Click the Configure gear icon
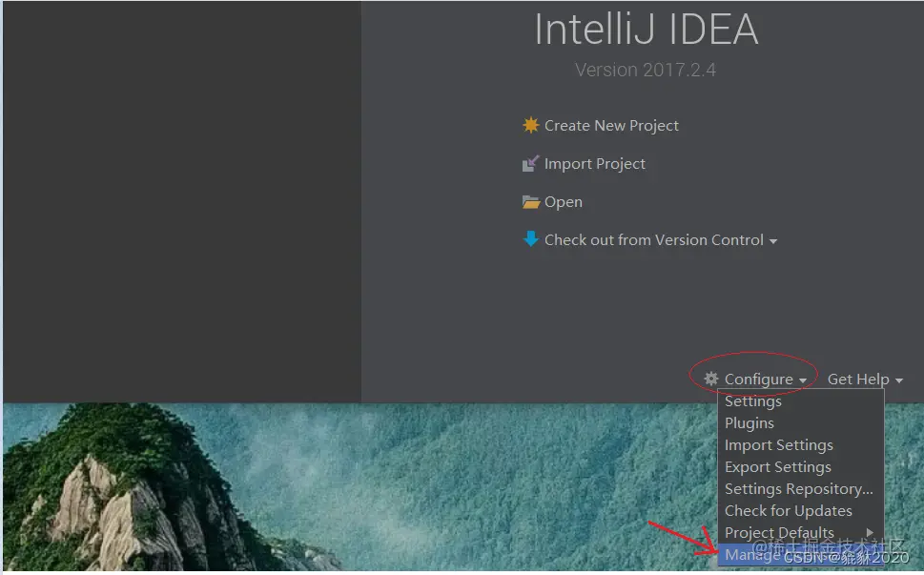The height and width of the screenshot is (575, 924). pyautogui.click(x=711, y=379)
